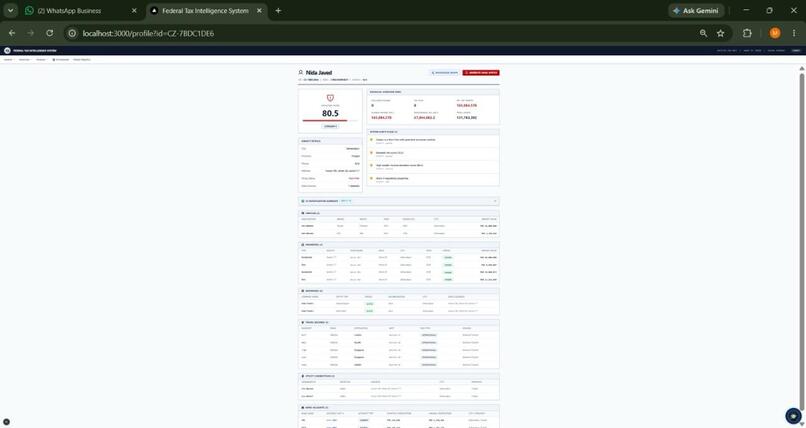Open the zoom magnifier in address bar
The image size is (806, 428).
pos(703,33)
